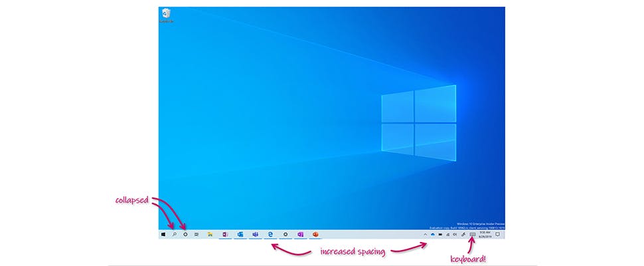Open the Windows Start menu

click(x=163, y=234)
